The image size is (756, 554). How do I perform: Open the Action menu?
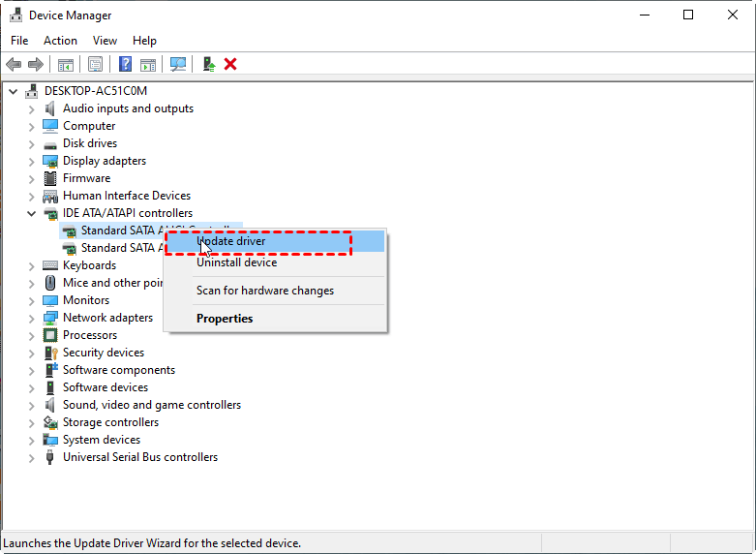click(60, 41)
